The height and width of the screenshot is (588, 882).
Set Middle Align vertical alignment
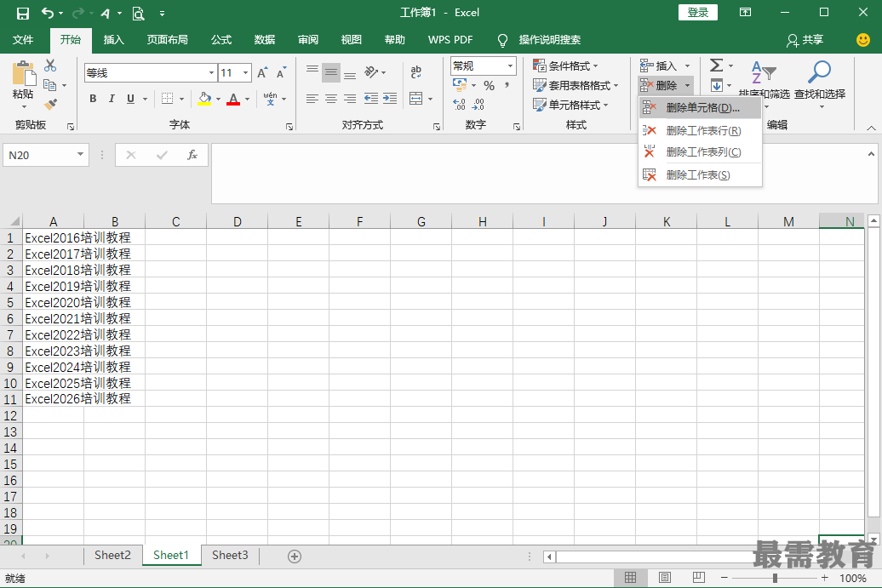(330, 72)
